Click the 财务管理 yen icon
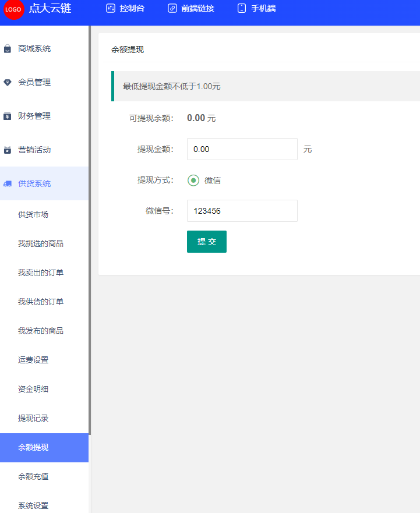This screenshot has height=513, width=420. coord(7,116)
